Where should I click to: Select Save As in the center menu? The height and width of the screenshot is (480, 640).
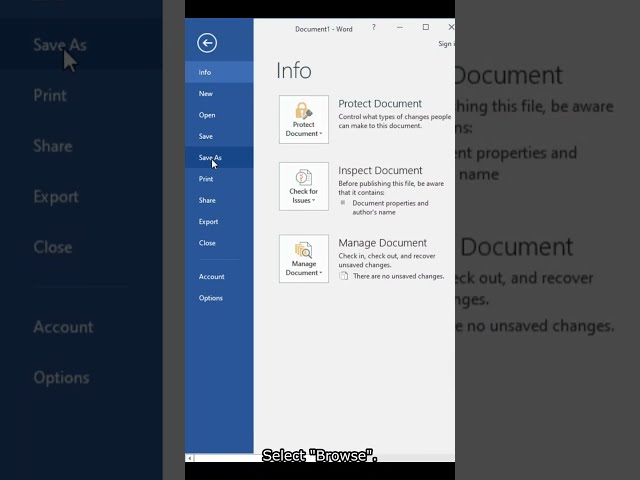pyautogui.click(x=219, y=158)
